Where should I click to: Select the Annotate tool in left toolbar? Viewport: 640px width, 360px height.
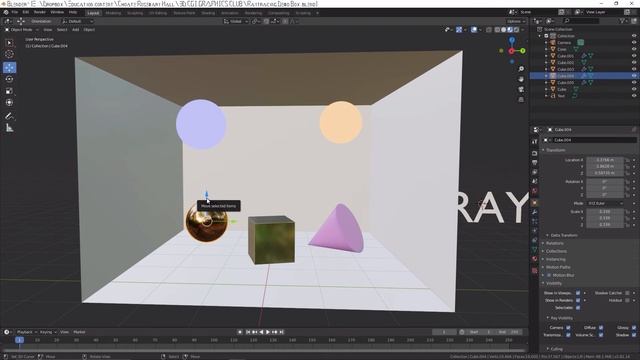coord(9,116)
